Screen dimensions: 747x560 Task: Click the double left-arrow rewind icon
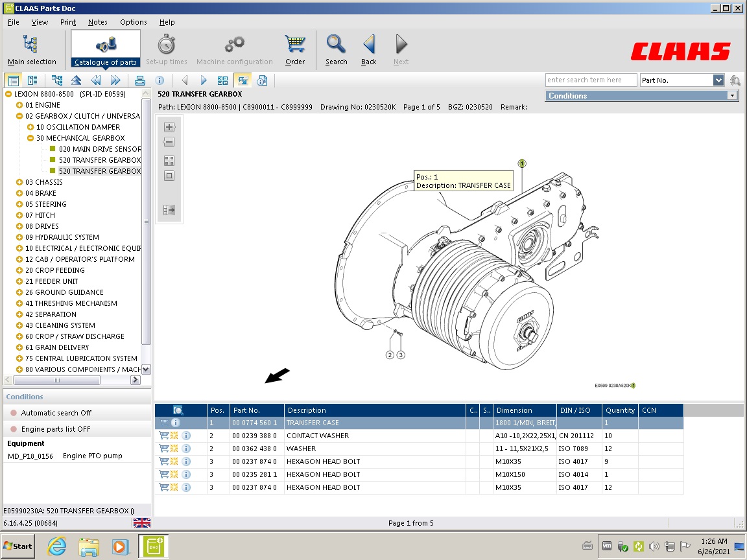[x=96, y=80]
